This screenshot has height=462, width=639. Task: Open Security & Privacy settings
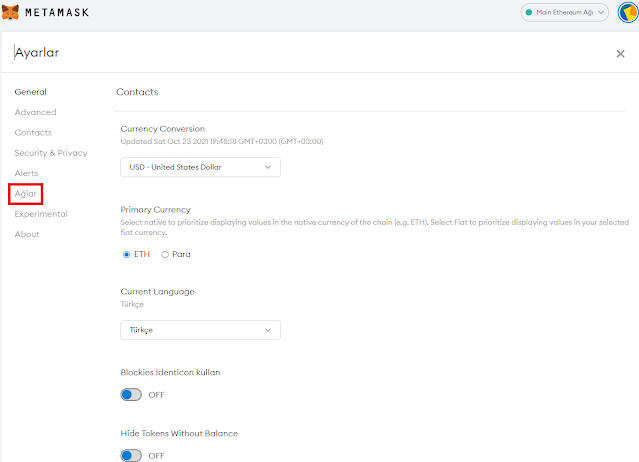click(x=51, y=153)
